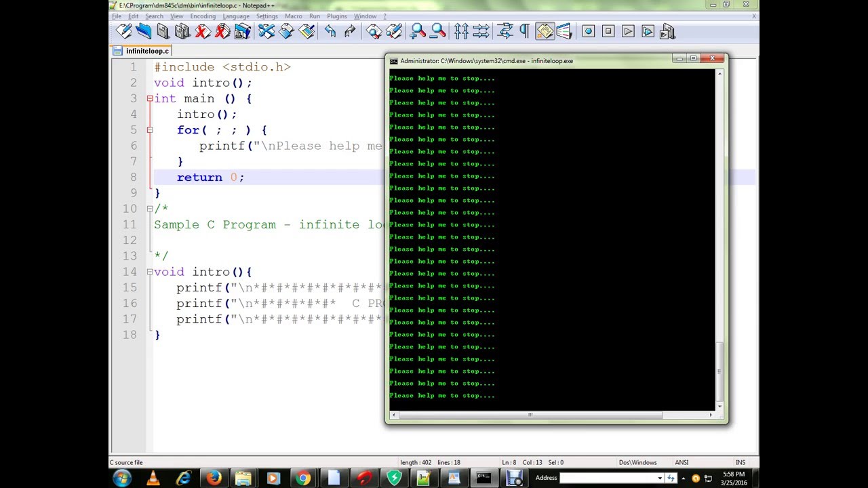
Task: Collapse the comment block fold at line 10
Action: click(150, 209)
